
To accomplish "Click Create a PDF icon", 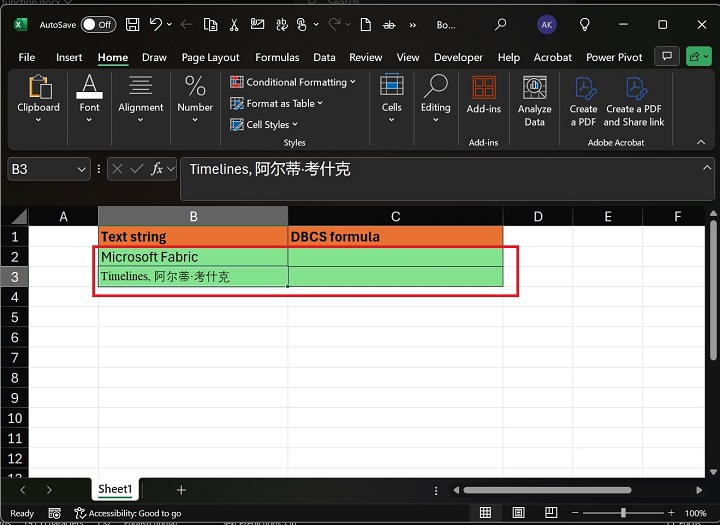I will pos(583,102).
